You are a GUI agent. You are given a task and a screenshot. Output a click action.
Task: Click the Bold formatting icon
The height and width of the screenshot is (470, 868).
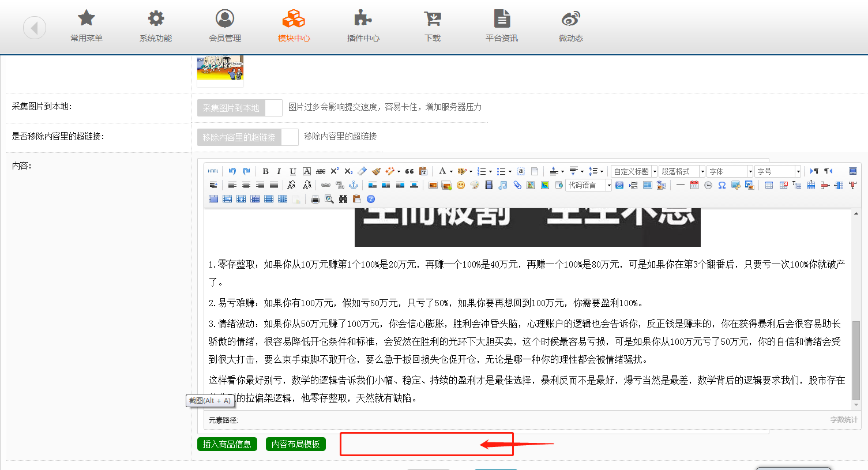(x=265, y=171)
